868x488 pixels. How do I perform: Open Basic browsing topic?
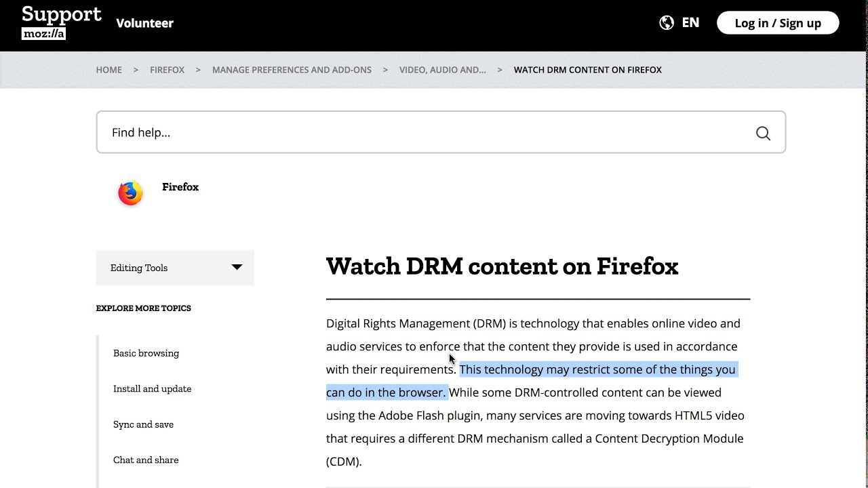(146, 353)
